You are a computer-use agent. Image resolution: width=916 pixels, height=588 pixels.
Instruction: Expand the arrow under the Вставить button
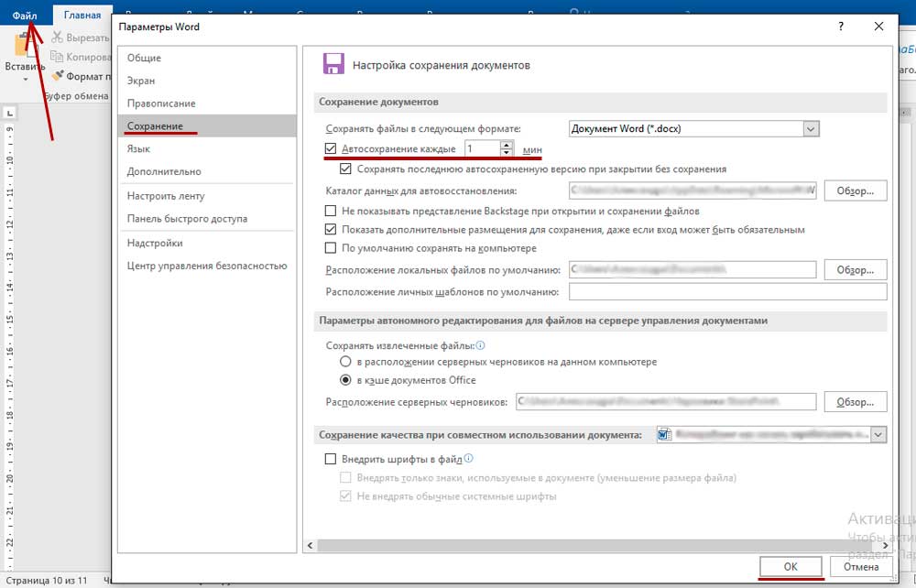click(x=24, y=80)
